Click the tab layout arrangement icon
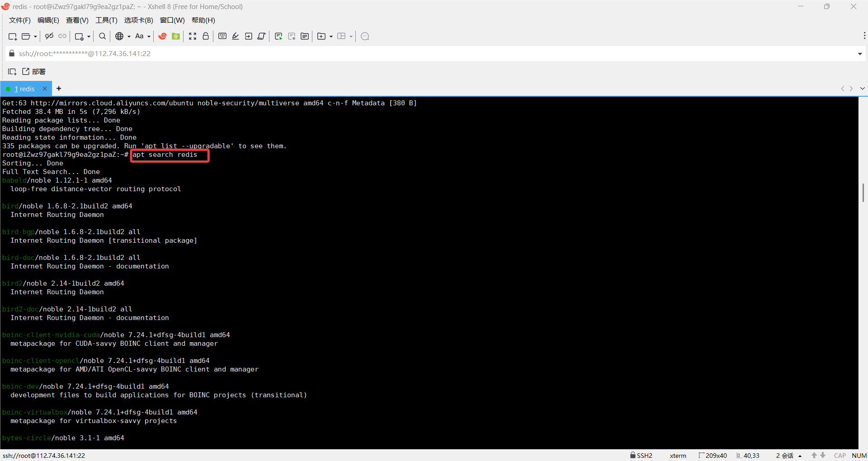The width and height of the screenshot is (868, 461). (x=341, y=36)
